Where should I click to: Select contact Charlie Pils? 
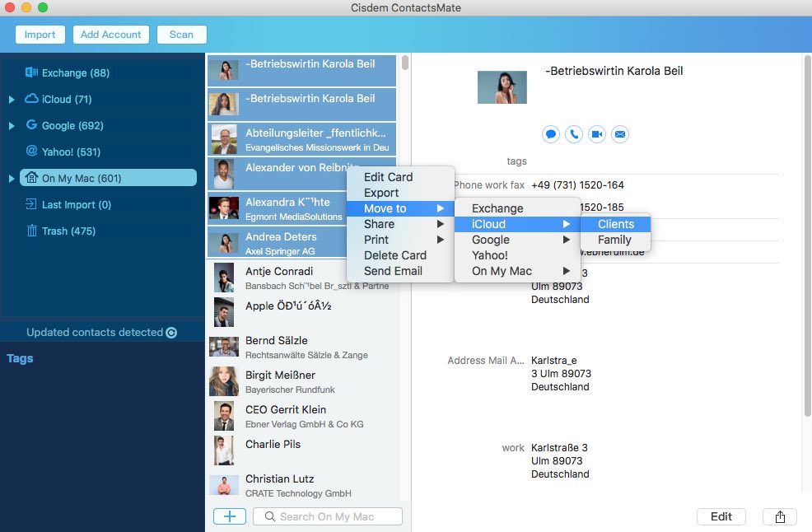coord(303,451)
